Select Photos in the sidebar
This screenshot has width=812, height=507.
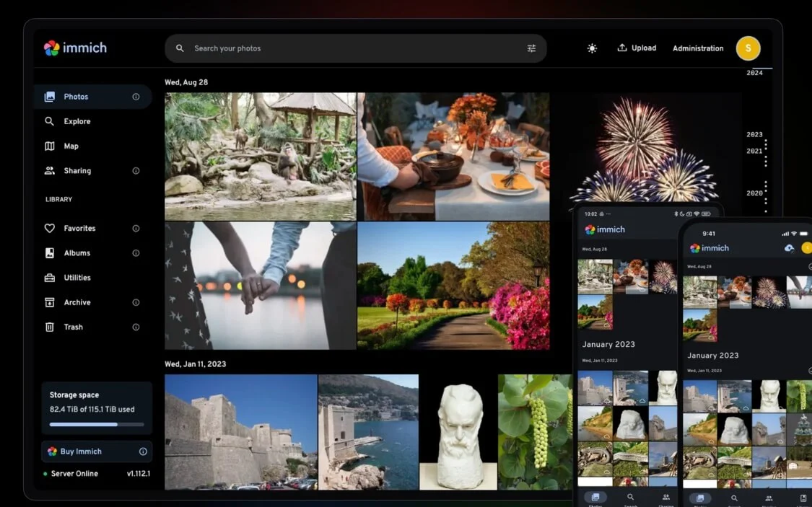point(76,97)
